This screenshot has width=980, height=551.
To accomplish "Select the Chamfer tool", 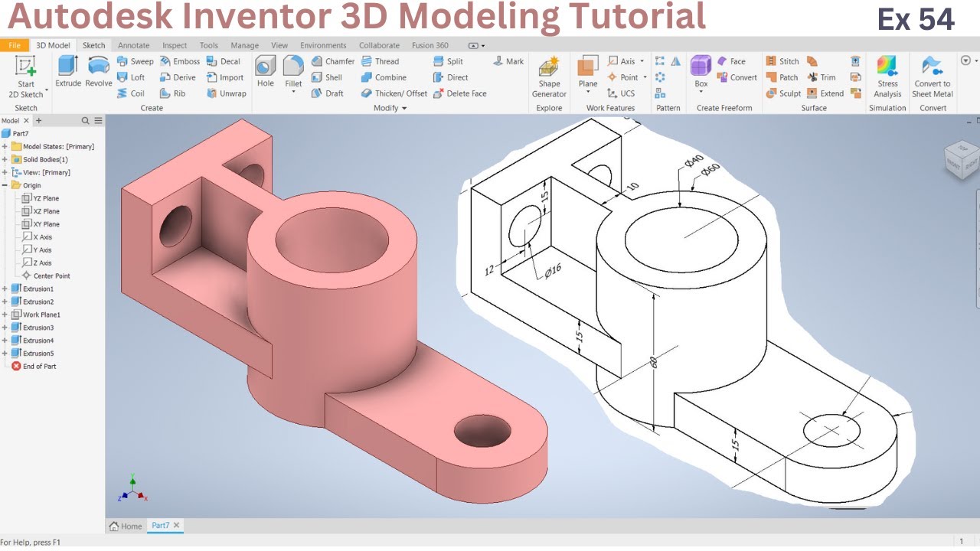I will click(333, 61).
